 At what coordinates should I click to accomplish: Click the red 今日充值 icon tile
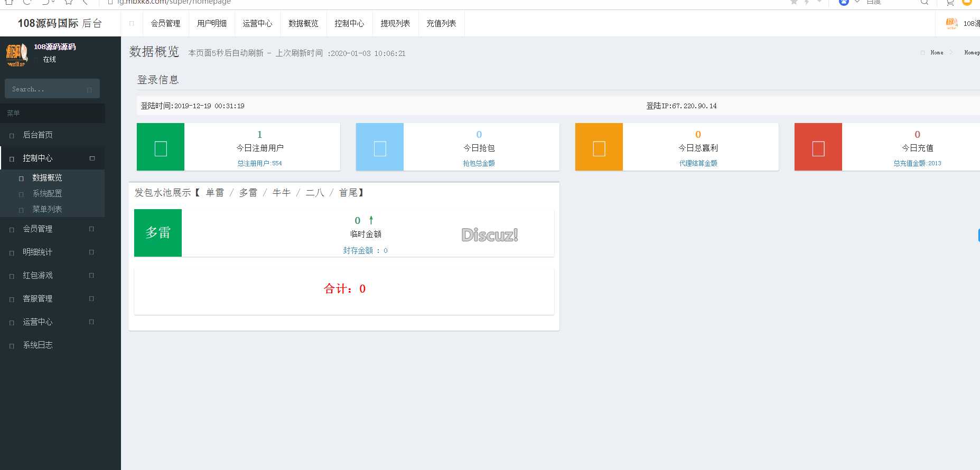coord(818,147)
